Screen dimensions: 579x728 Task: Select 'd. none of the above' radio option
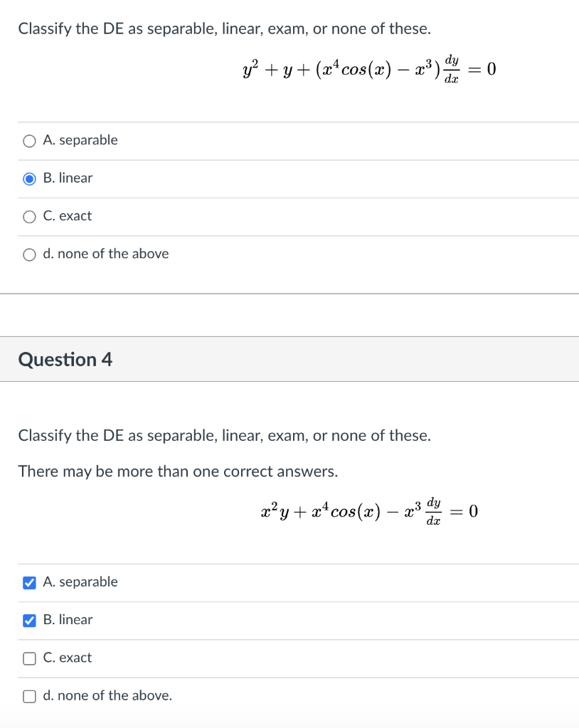[29, 255]
